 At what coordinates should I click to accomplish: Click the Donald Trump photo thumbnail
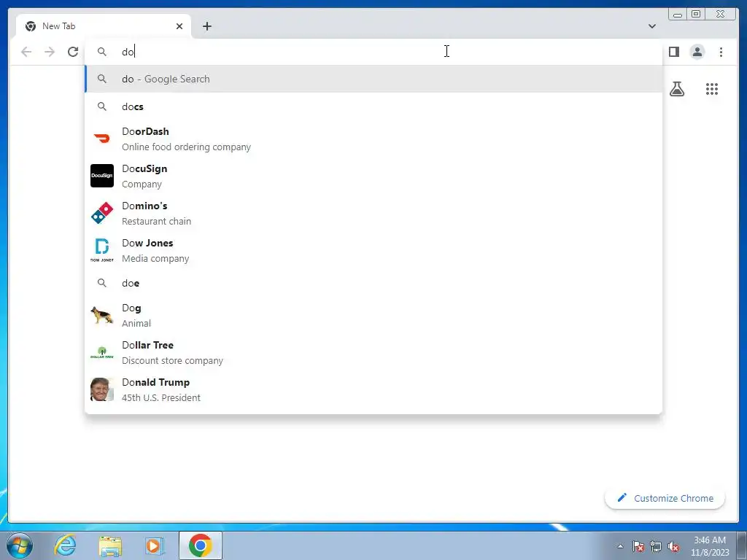(x=102, y=389)
